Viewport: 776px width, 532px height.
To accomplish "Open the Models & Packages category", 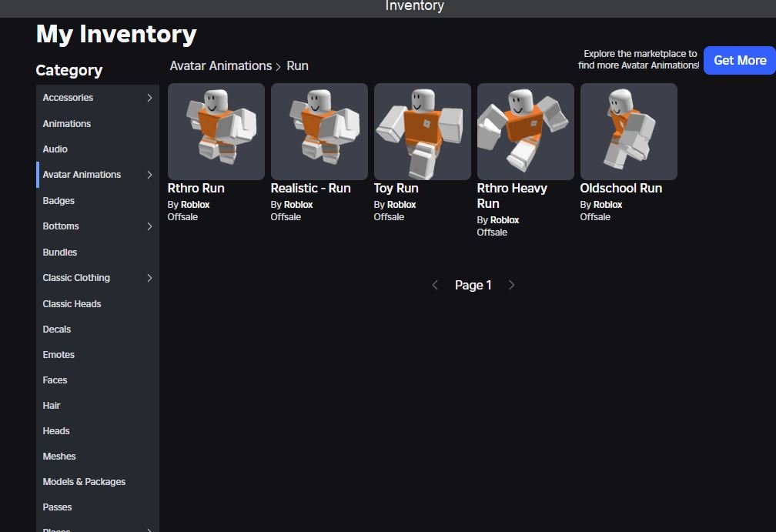I will [84, 482].
